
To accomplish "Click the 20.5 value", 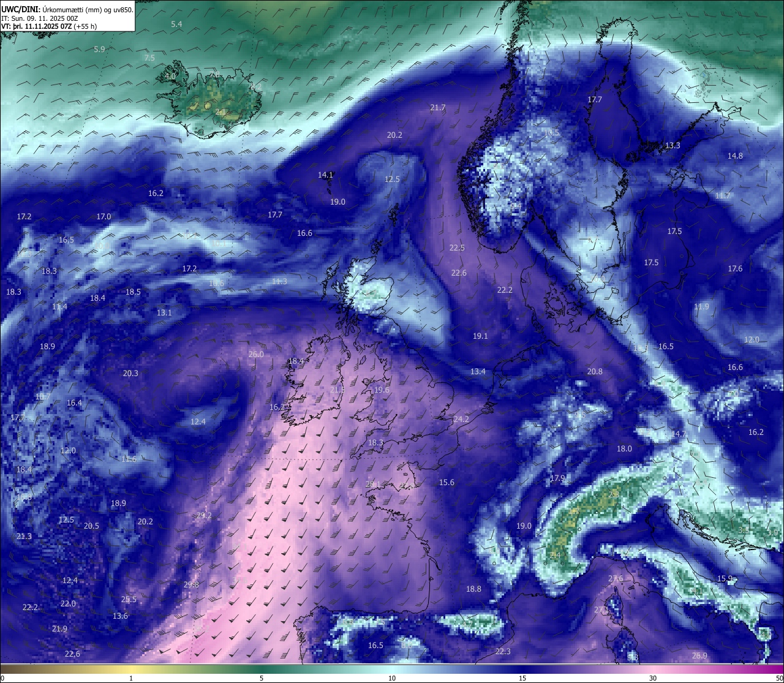I will click(91, 526).
